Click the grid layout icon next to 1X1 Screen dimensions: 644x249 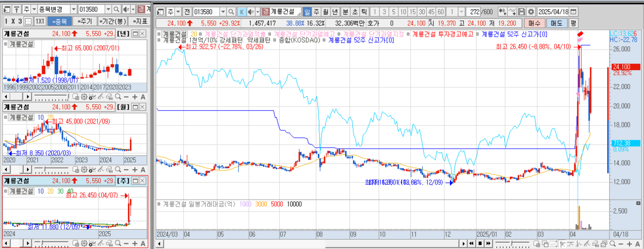pyautogui.click(x=28, y=21)
